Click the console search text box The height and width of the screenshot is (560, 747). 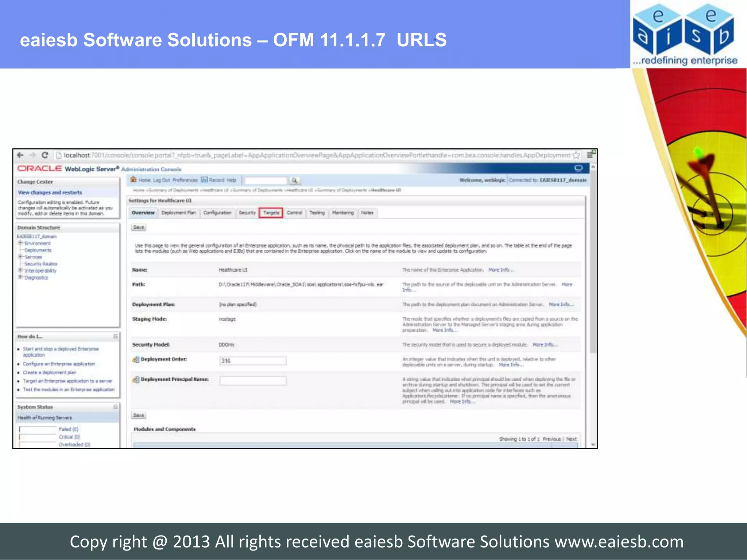pyautogui.click(x=266, y=180)
